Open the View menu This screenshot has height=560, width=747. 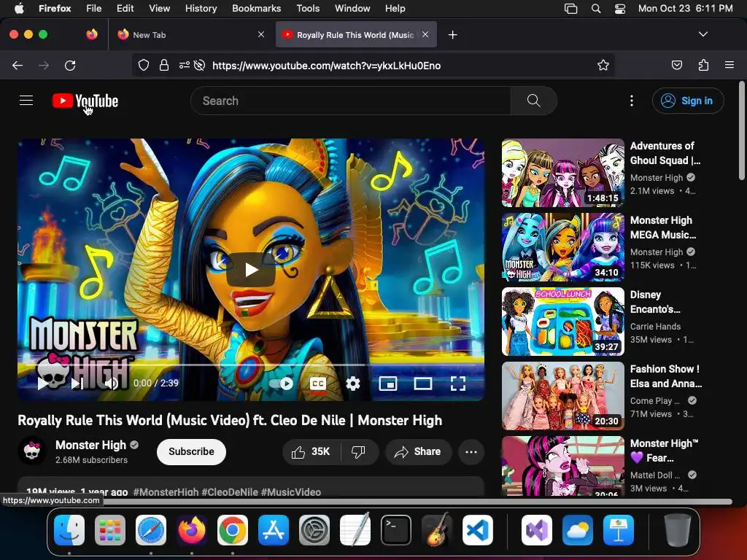159,8
